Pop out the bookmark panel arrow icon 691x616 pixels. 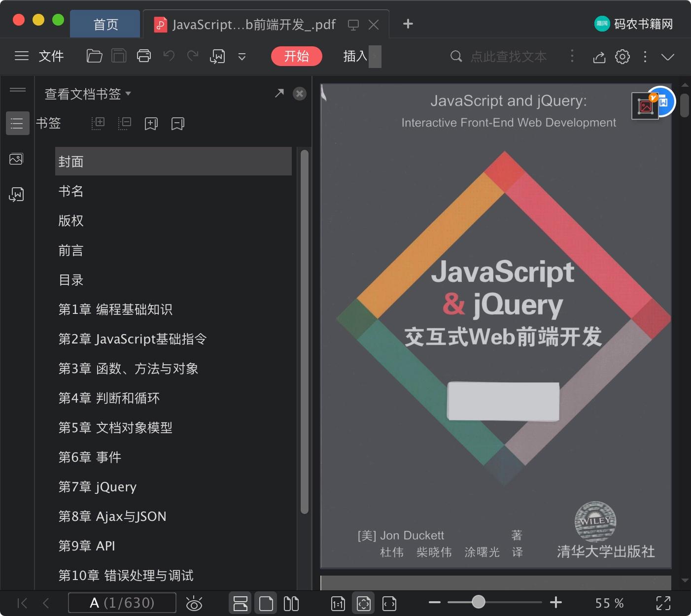point(279,93)
